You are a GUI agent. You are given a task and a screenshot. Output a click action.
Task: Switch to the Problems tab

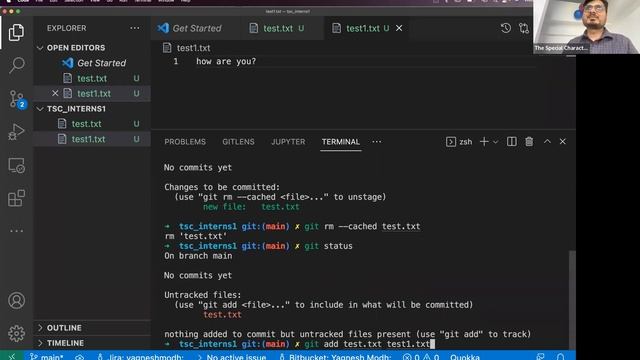[185, 142]
